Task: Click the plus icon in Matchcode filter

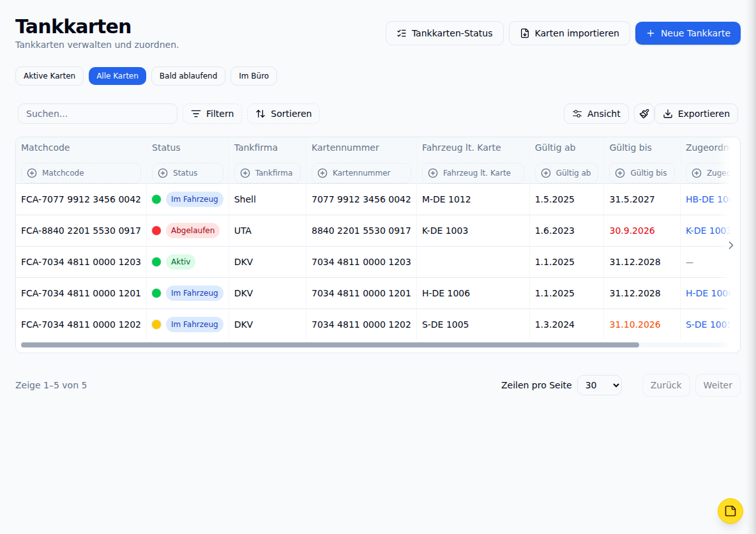Action: pos(32,173)
